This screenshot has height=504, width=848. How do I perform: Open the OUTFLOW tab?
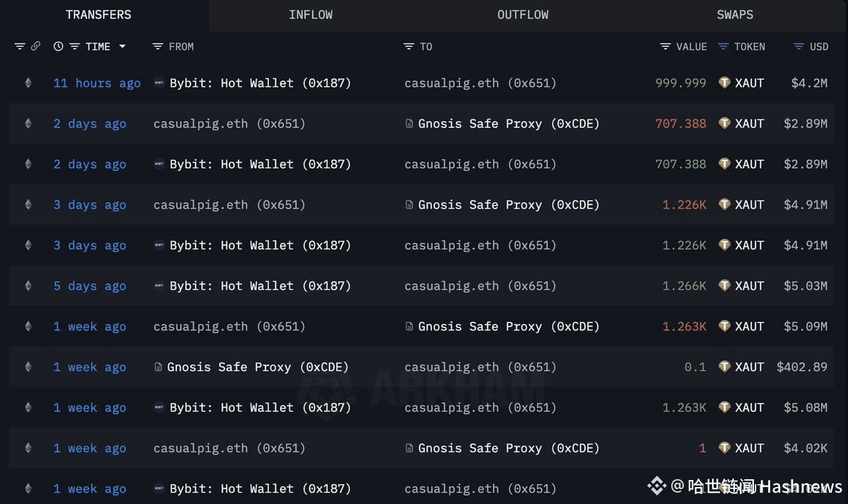click(523, 15)
